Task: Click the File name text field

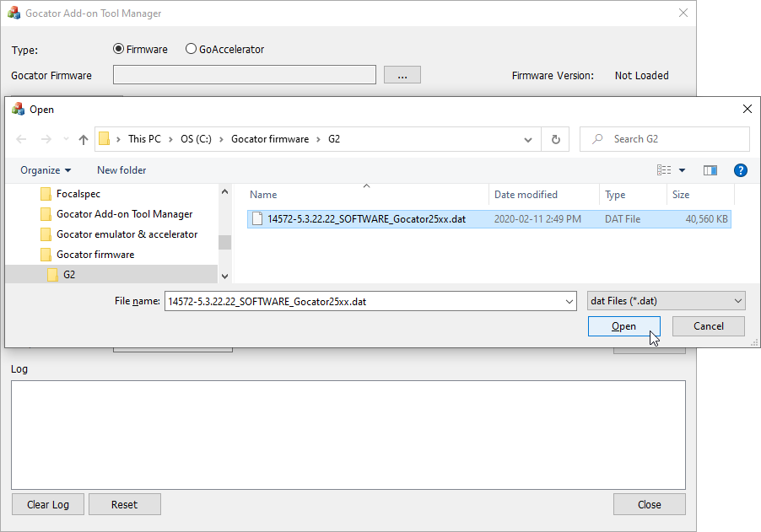Action: tap(364, 301)
